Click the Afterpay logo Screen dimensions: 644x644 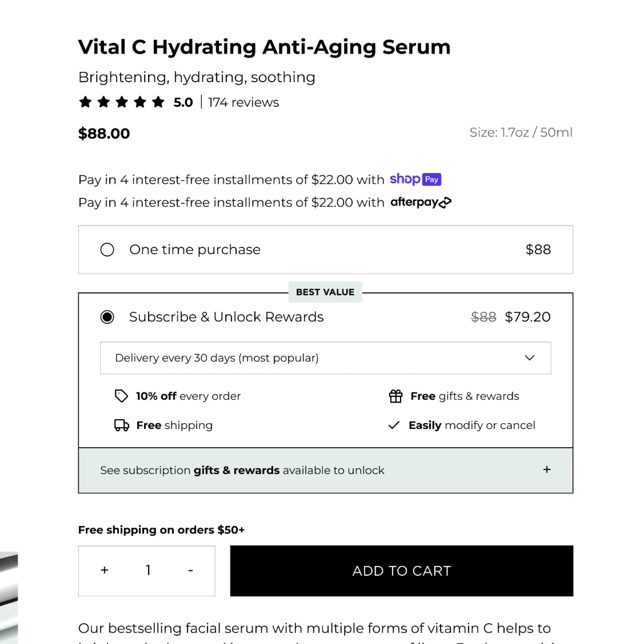[x=421, y=202]
